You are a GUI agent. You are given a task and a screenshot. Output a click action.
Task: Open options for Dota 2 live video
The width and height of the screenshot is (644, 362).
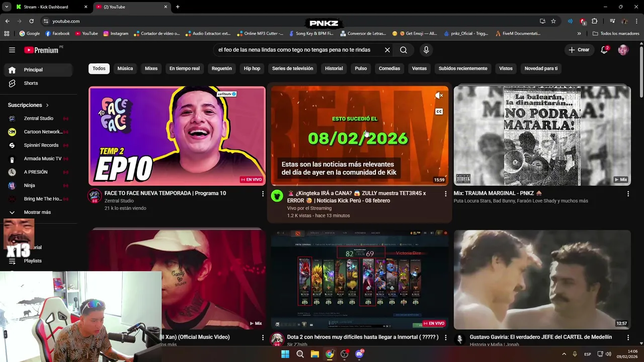point(445,337)
